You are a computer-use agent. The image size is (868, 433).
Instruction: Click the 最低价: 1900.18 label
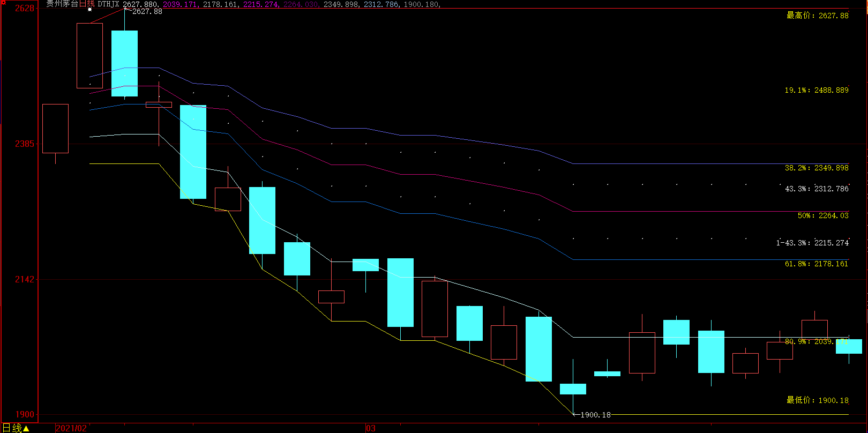point(818,400)
